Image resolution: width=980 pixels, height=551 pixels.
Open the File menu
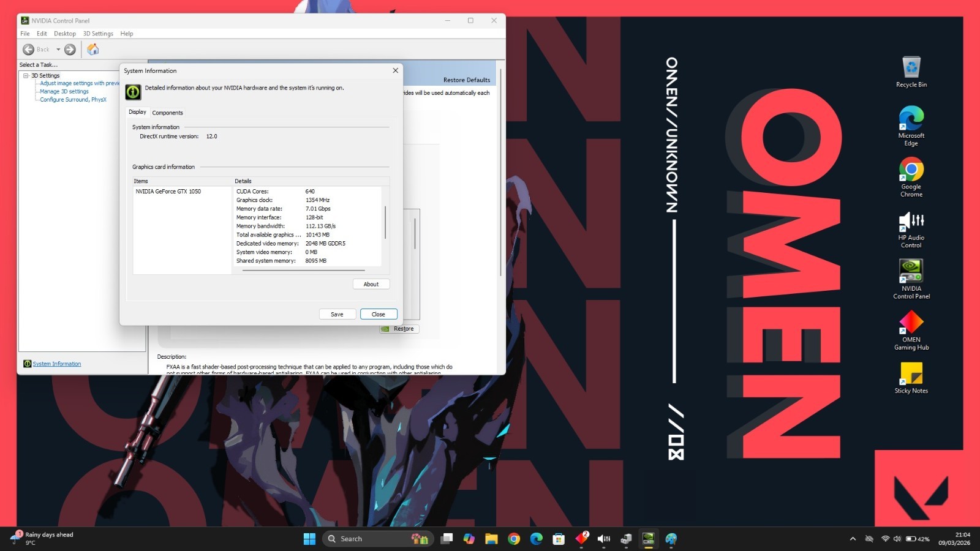(25, 34)
